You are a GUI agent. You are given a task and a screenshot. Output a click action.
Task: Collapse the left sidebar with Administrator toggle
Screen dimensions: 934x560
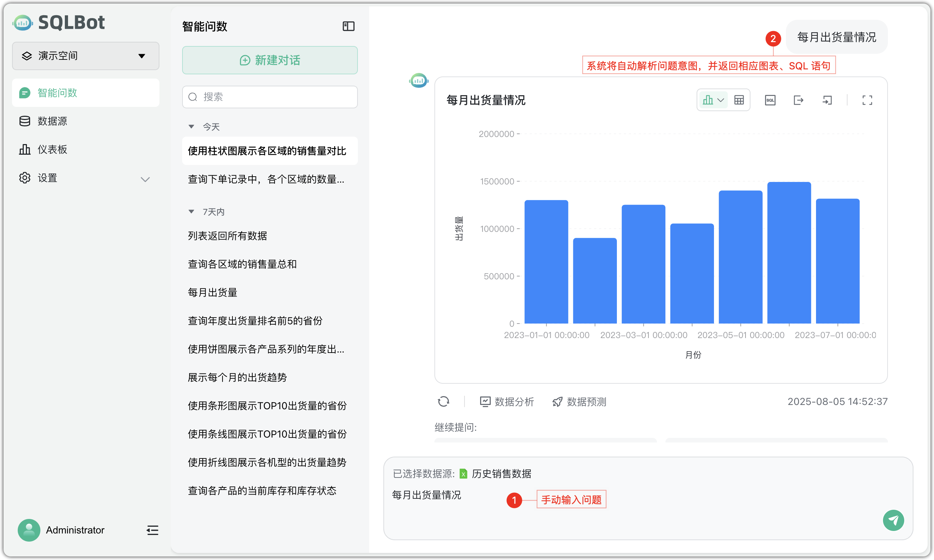[152, 530]
